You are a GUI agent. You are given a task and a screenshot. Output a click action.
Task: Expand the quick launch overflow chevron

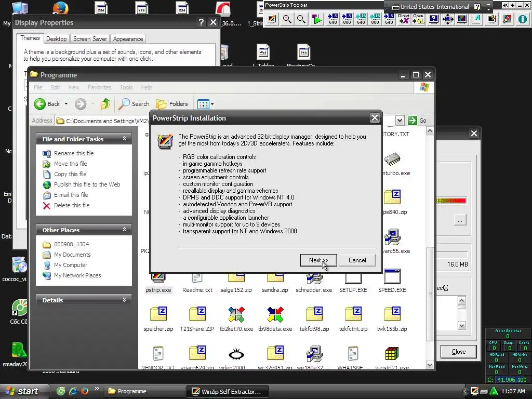97,389
